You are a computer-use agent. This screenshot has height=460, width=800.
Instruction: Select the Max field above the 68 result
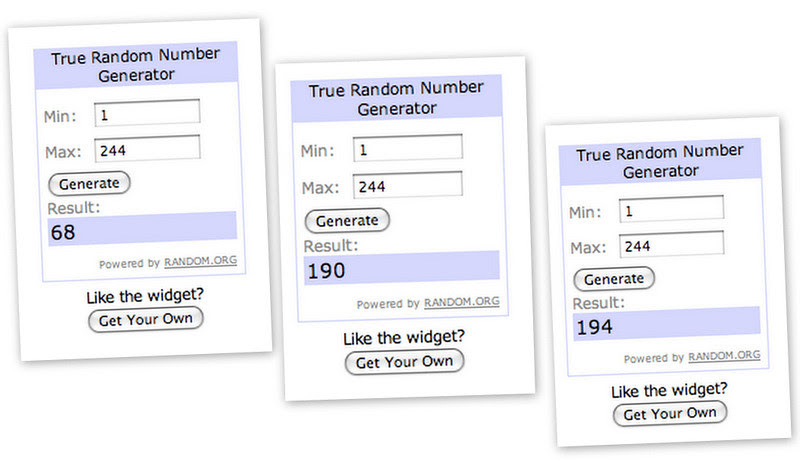147,148
